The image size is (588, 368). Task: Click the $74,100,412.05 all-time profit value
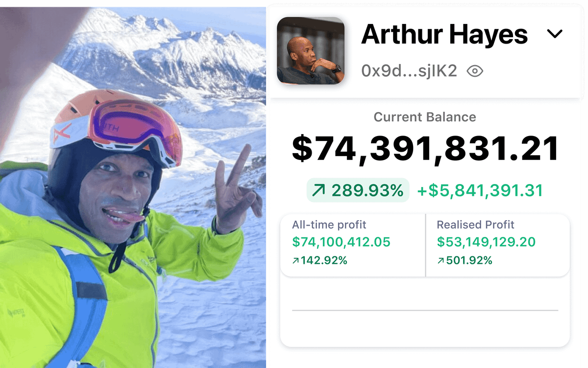[341, 242]
